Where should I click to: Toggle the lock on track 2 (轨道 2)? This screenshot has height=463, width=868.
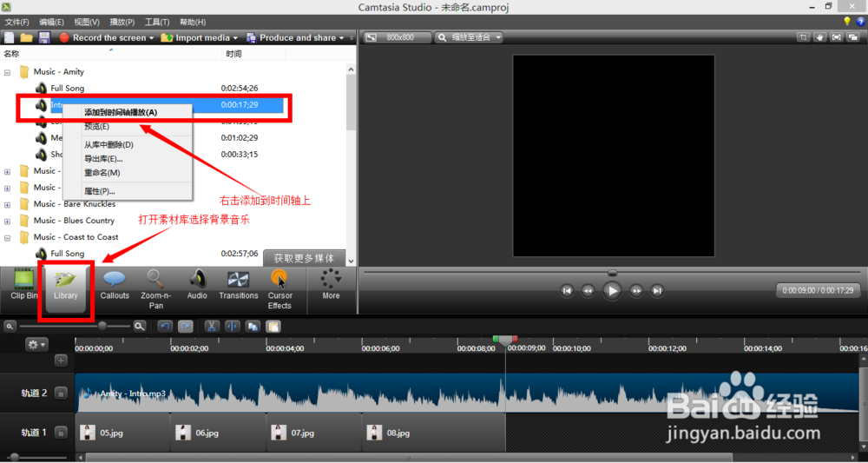click(61, 394)
